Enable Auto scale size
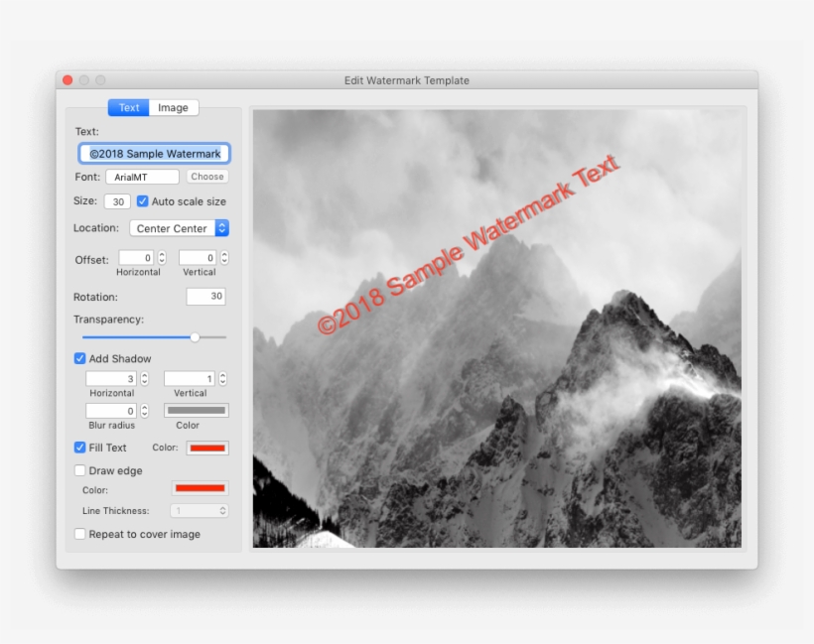This screenshot has width=814, height=644. (142, 200)
